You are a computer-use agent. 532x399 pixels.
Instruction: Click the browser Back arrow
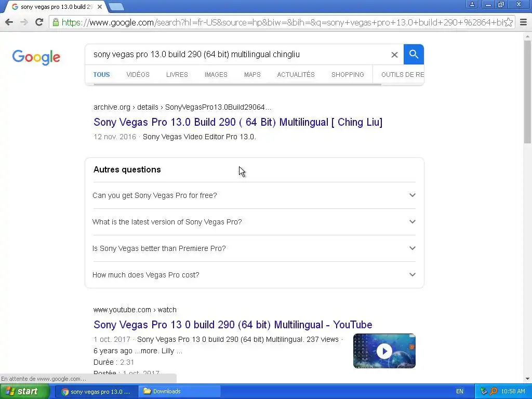[x=9, y=22]
